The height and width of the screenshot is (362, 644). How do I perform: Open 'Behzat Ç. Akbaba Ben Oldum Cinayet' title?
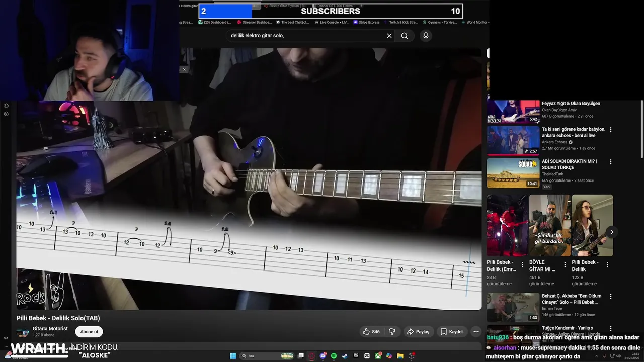tap(572, 299)
